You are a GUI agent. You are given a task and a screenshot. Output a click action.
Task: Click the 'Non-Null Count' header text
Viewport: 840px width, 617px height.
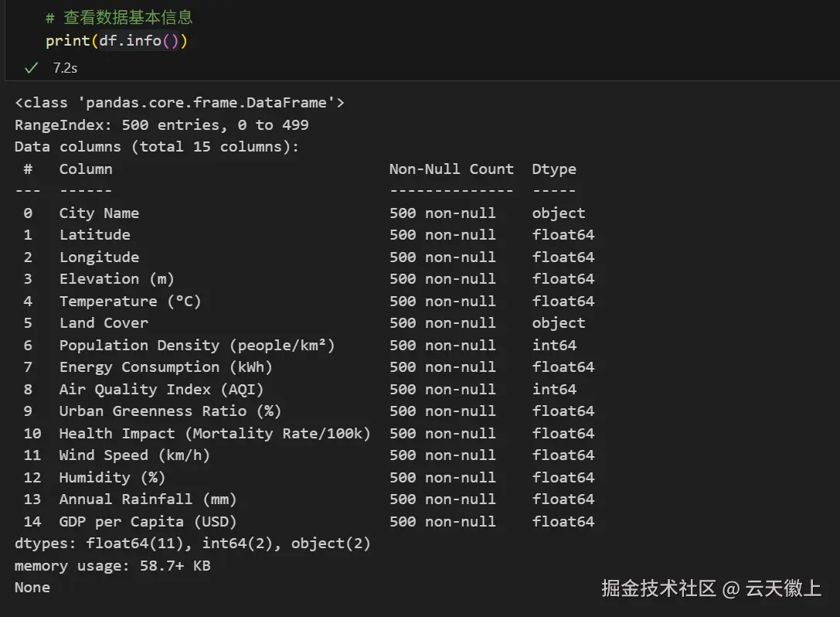click(x=451, y=169)
